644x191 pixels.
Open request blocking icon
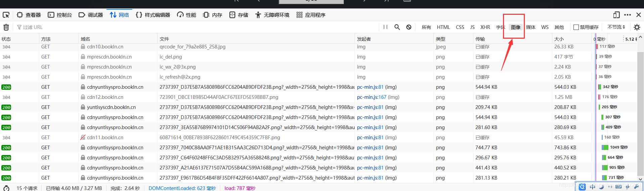[x=409, y=27]
